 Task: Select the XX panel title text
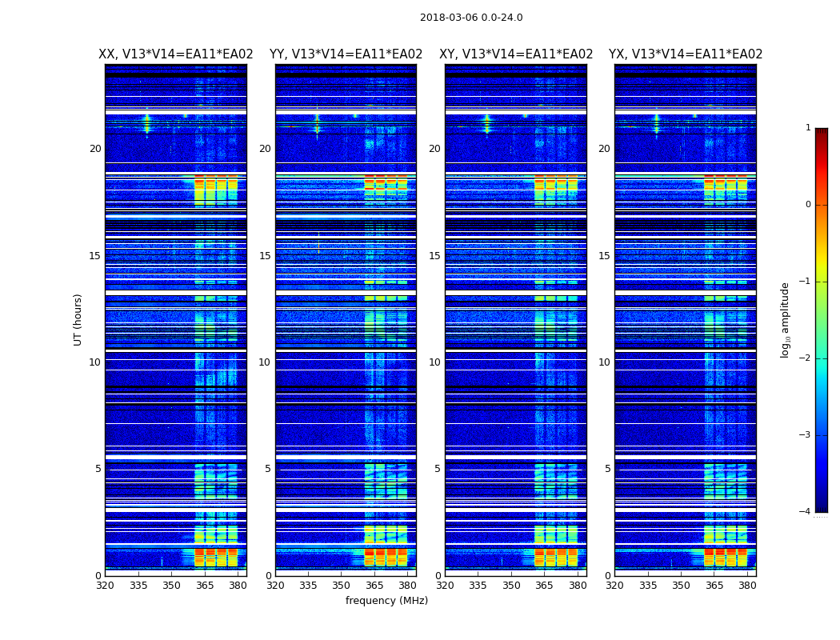click(x=175, y=54)
